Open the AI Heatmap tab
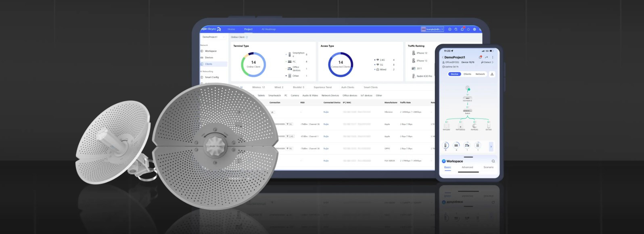The width and height of the screenshot is (644, 234). (x=269, y=29)
